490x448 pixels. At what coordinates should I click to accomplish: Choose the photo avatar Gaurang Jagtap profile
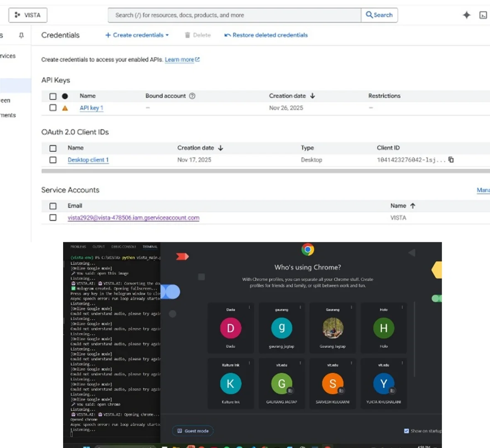(x=333, y=328)
